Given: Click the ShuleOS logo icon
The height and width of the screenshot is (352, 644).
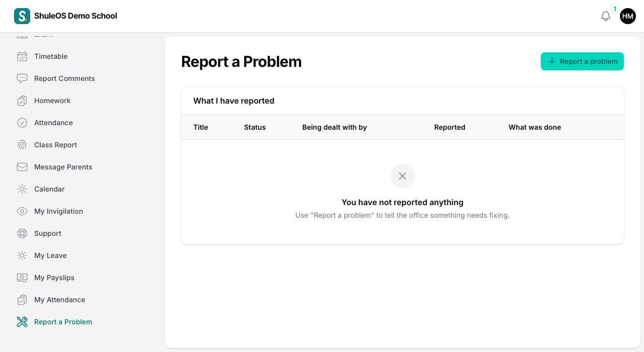Looking at the screenshot, I should pos(22,16).
